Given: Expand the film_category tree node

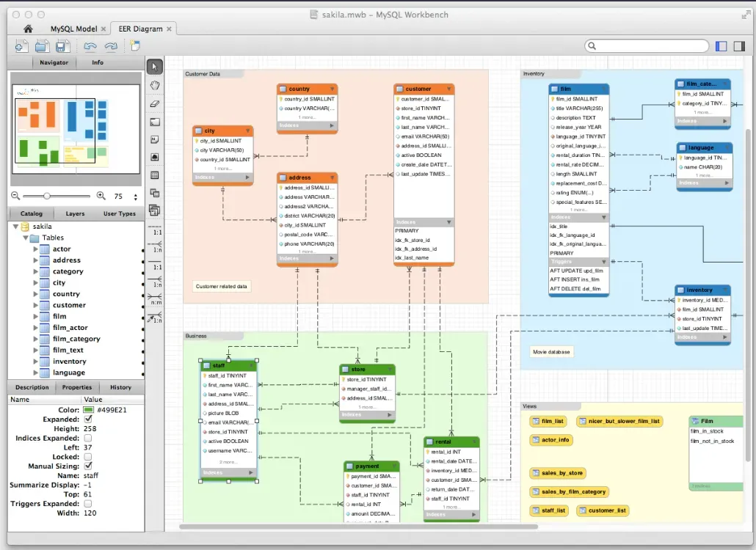Looking at the screenshot, I should click(35, 339).
